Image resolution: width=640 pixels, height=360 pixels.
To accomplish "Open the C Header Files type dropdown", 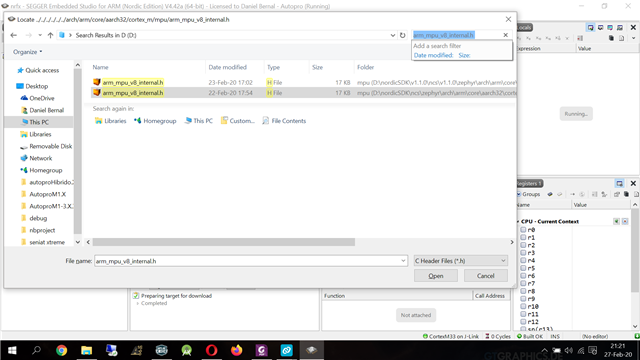I will pyautogui.click(x=460, y=261).
